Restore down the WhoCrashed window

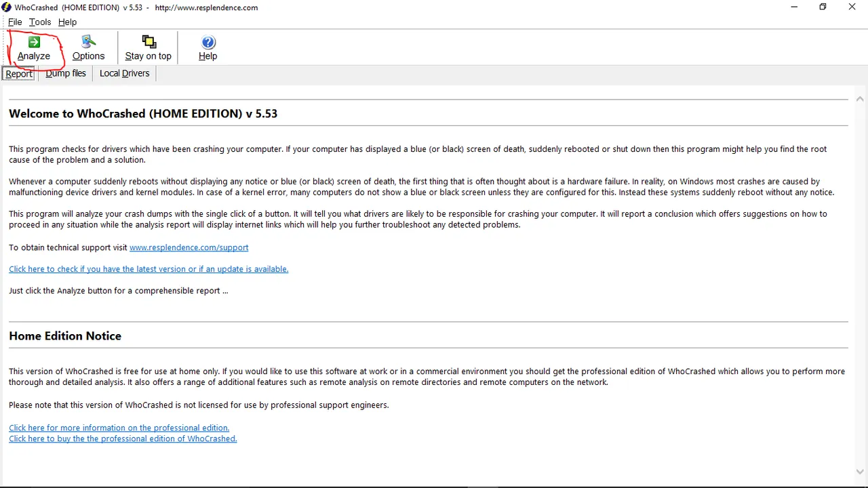point(823,7)
